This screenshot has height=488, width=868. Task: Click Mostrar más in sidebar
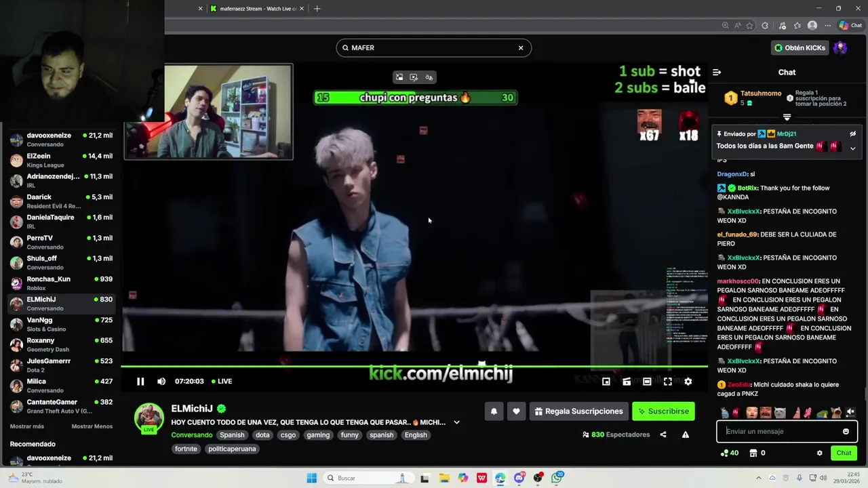pos(27,426)
